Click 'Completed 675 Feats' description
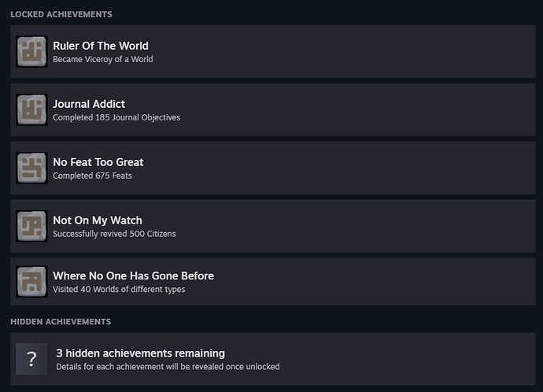 click(x=92, y=176)
